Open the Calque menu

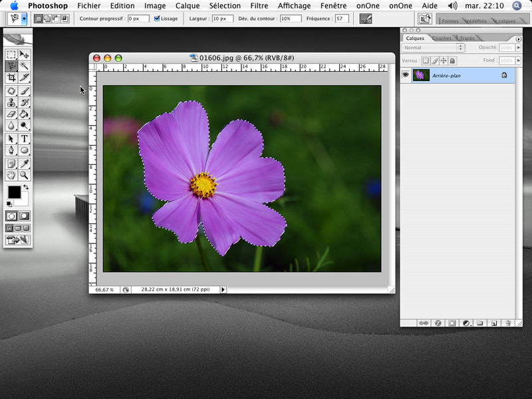(188, 6)
